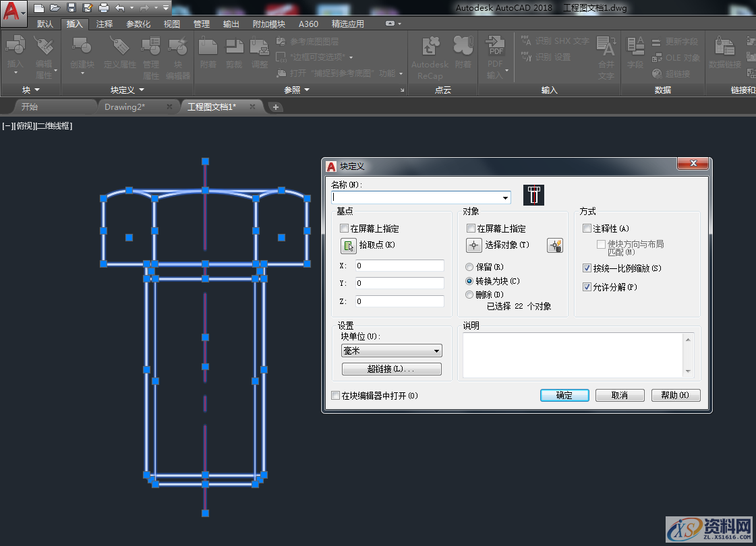756x546 pixels.
Task: Disable the 允许分解 checkbox
Action: pyautogui.click(x=586, y=286)
